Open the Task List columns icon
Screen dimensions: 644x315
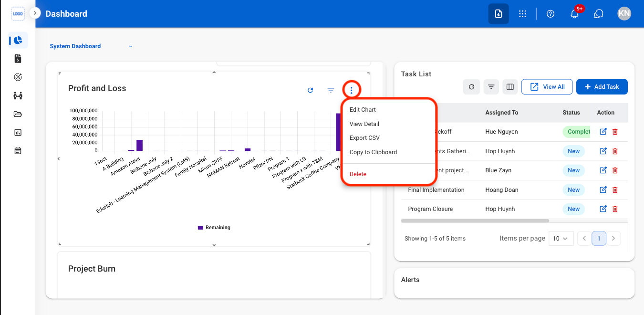(510, 87)
